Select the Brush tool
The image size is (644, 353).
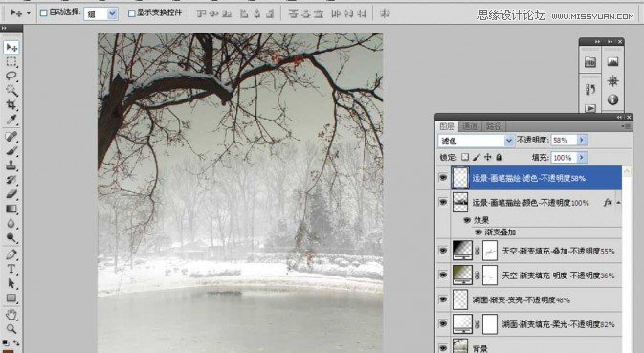pos(11,150)
